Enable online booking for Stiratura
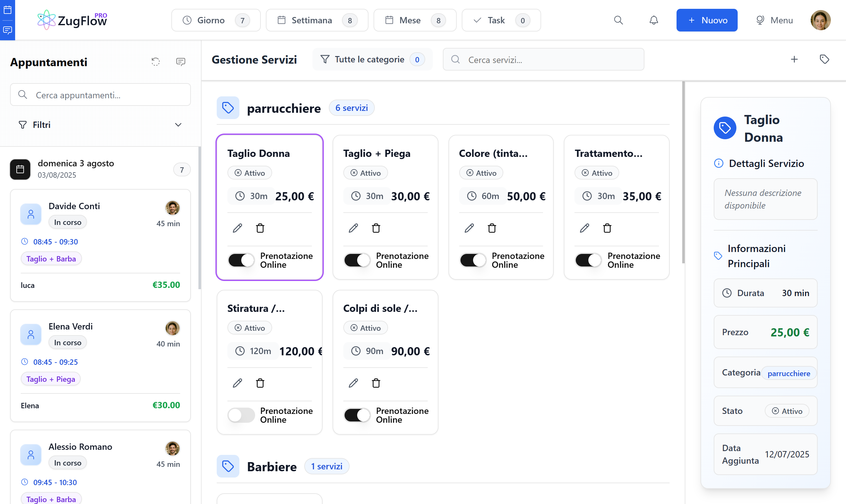Screen dimensions: 846x504 click(241, 415)
